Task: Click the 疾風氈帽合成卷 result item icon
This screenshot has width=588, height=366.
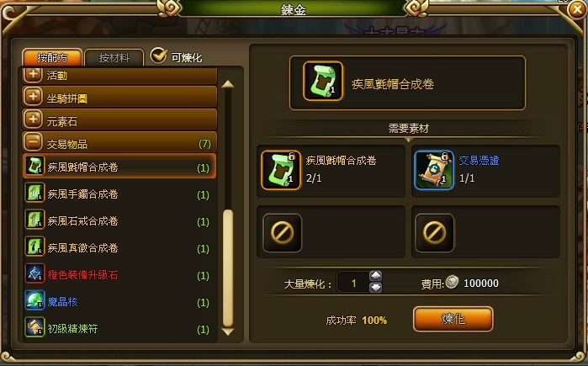Action: tap(323, 82)
